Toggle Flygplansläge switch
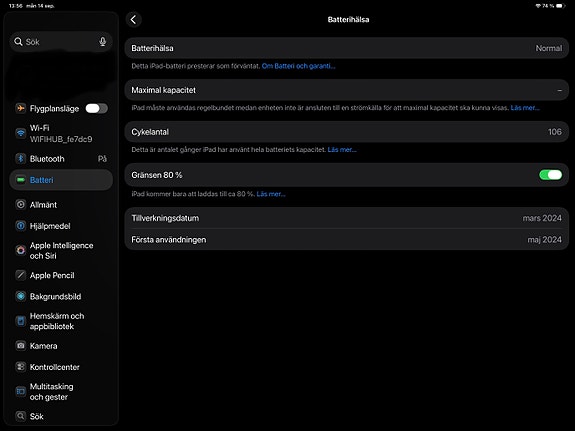The height and width of the screenshot is (431, 575). [x=96, y=109]
